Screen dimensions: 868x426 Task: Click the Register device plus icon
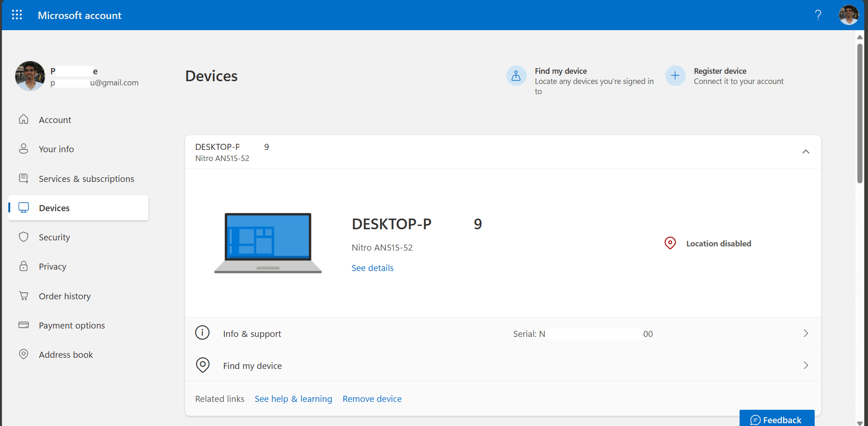[675, 75]
